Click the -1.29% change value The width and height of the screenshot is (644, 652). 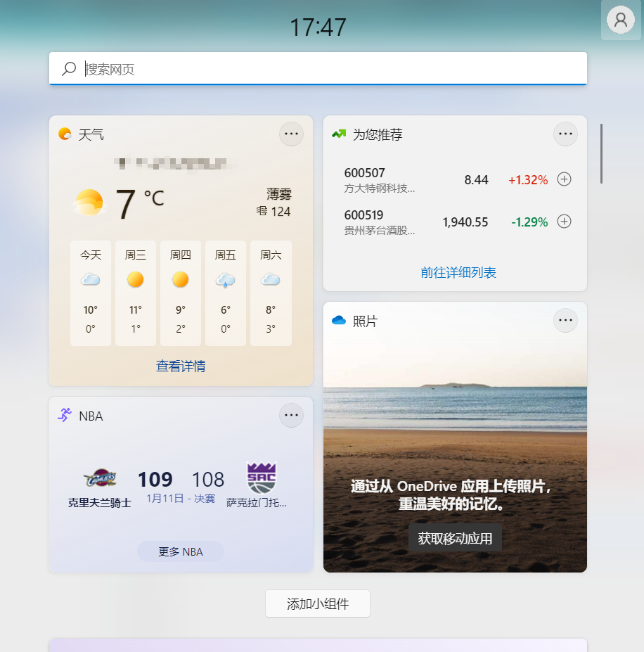tap(529, 222)
